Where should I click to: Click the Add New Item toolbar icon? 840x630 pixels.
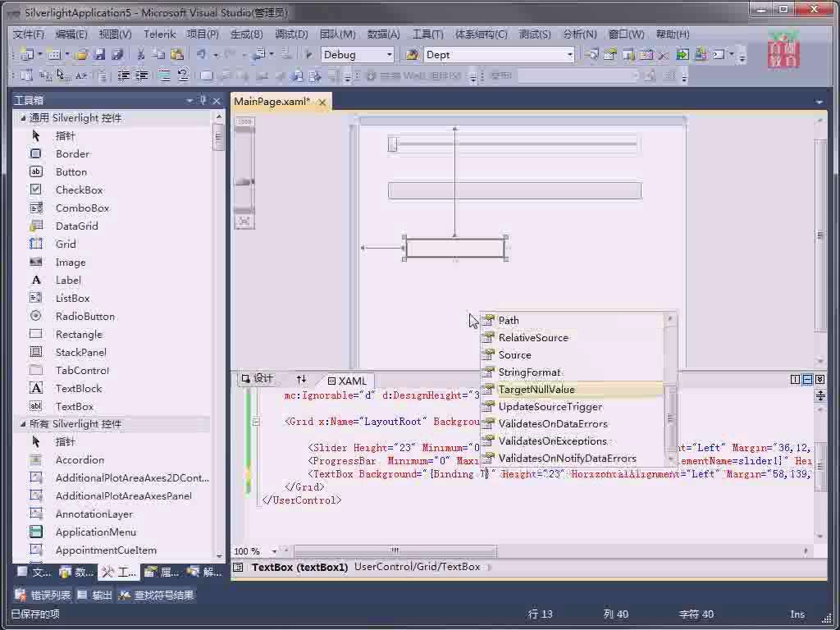point(53,54)
